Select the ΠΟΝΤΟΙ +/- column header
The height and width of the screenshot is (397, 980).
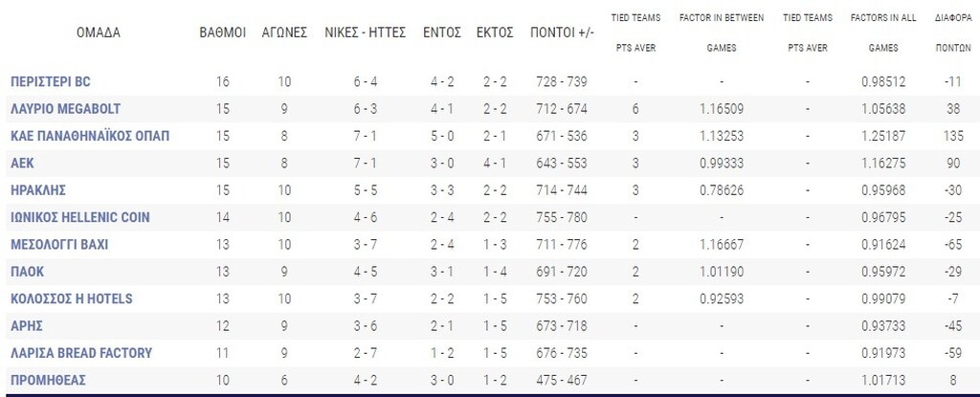coord(562,33)
